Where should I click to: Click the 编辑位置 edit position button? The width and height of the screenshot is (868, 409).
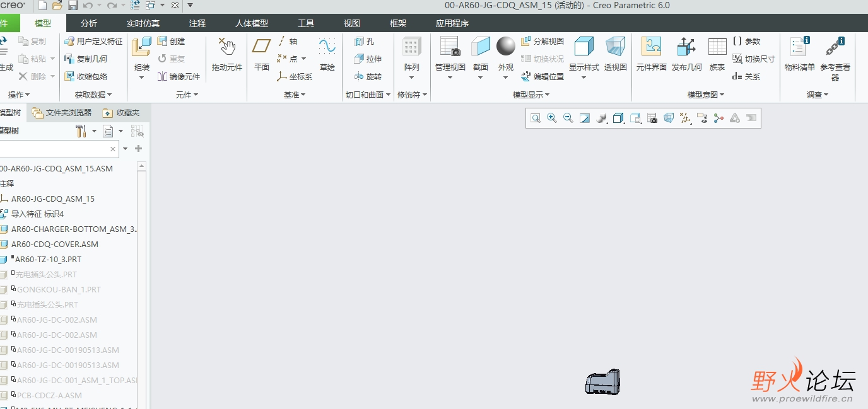(x=542, y=76)
